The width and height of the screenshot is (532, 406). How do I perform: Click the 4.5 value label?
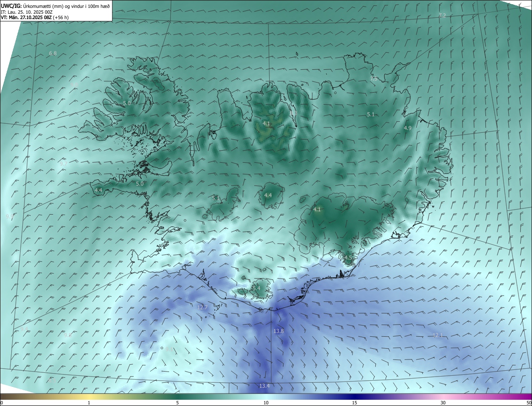[x=348, y=257]
